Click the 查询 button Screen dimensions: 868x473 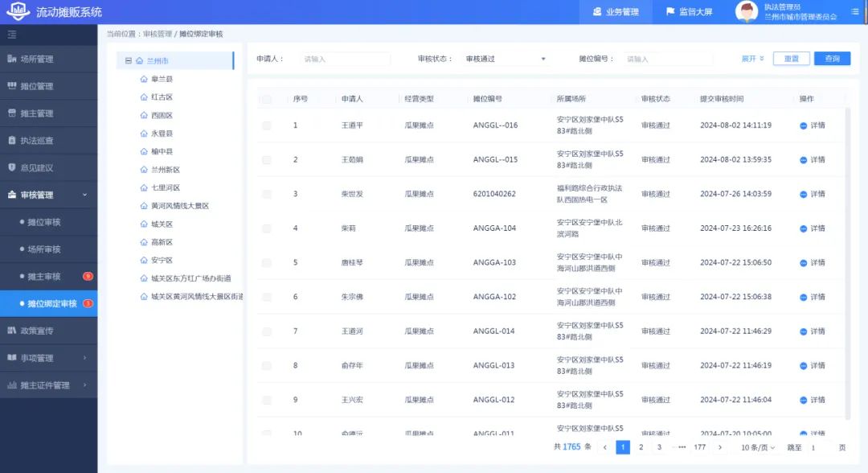click(x=832, y=59)
